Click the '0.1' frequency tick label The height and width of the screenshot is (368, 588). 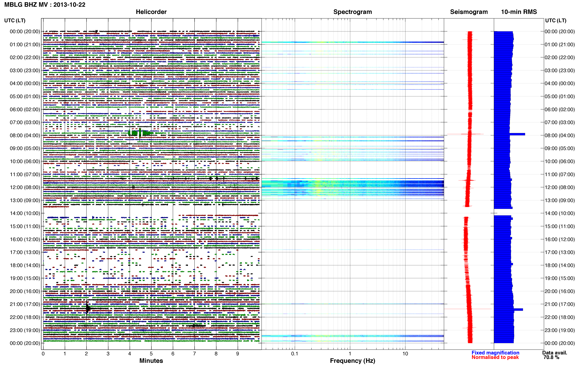click(x=295, y=354)
